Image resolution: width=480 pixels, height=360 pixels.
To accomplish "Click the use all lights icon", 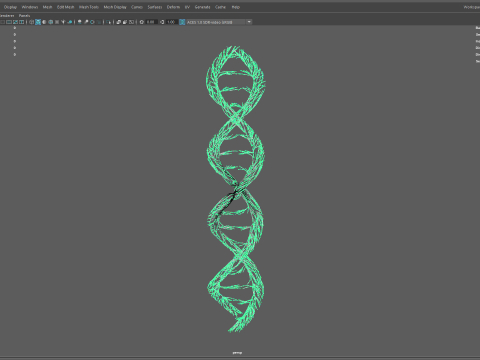I will pyautogui.click(x=63, y=22).
